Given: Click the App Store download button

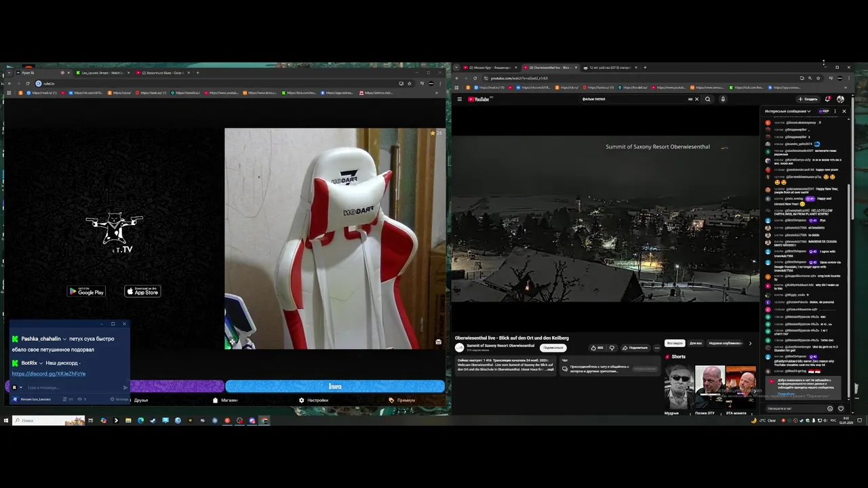Looking at the screenshot, I should [142, 291].
